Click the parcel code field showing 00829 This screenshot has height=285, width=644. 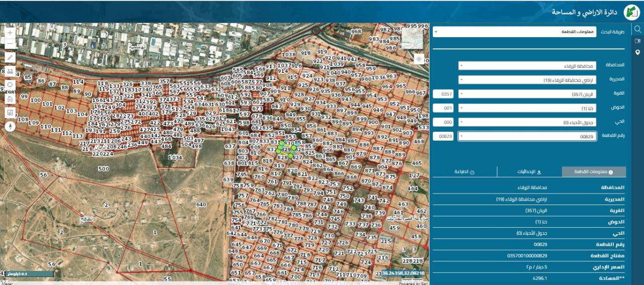(x=443, y=136)
